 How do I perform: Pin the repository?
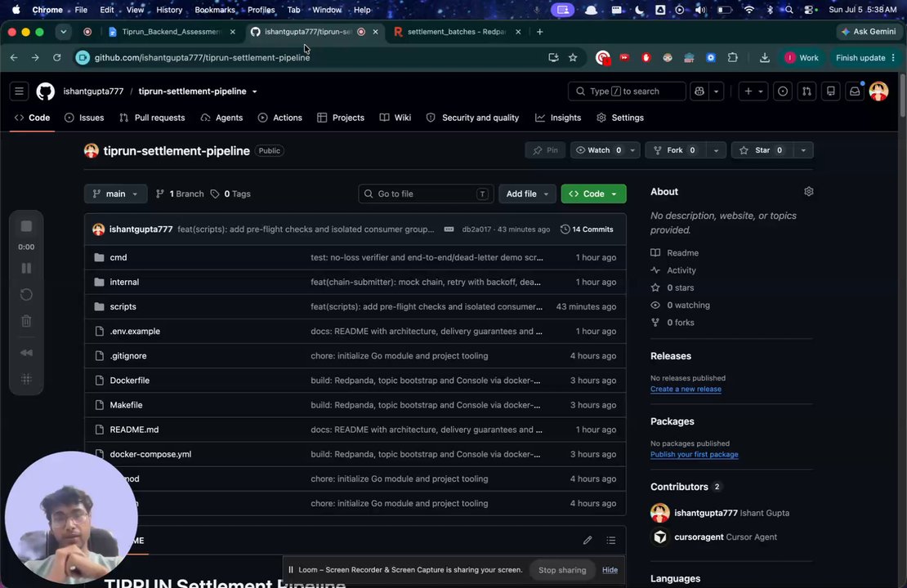point(546,150)
